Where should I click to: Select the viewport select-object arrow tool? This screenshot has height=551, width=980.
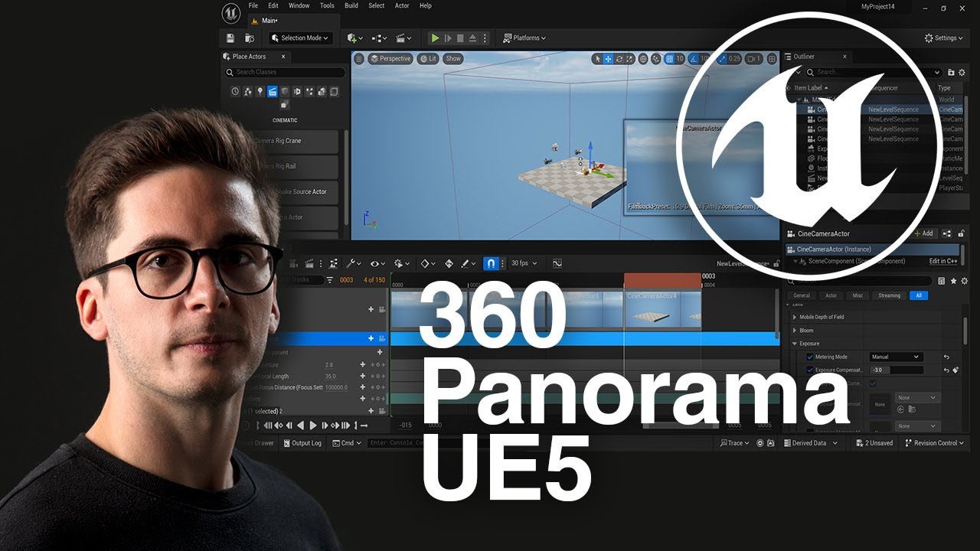(x=598, y=59)
